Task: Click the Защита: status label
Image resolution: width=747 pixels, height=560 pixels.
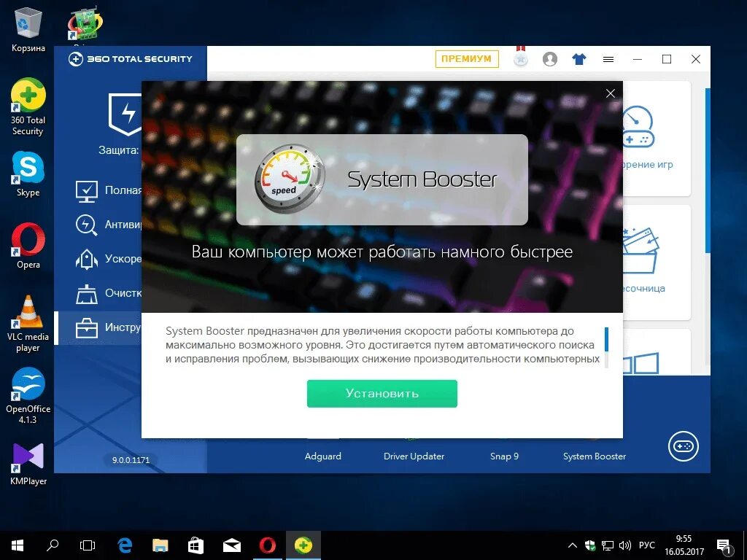Action: 119,150
